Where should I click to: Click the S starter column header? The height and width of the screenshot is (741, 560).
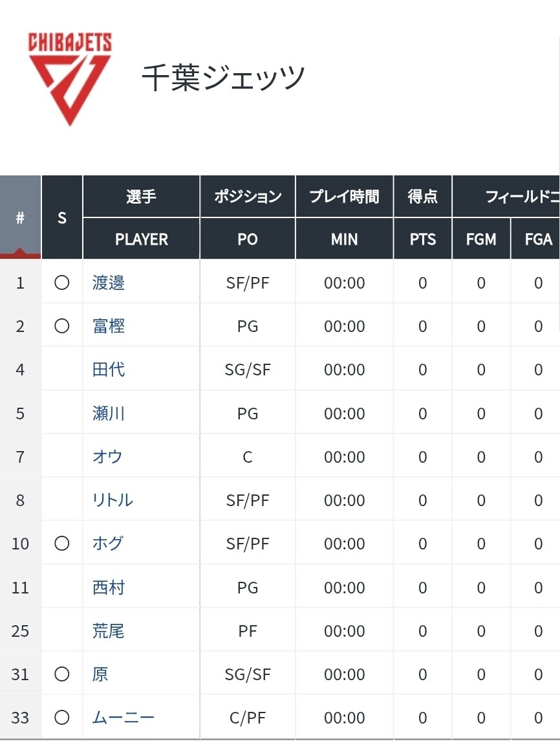coord(62,218)
